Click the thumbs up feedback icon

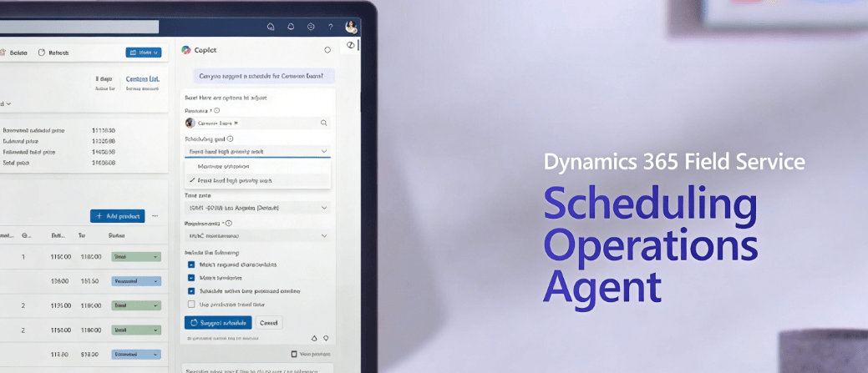(x=314, y=338)
